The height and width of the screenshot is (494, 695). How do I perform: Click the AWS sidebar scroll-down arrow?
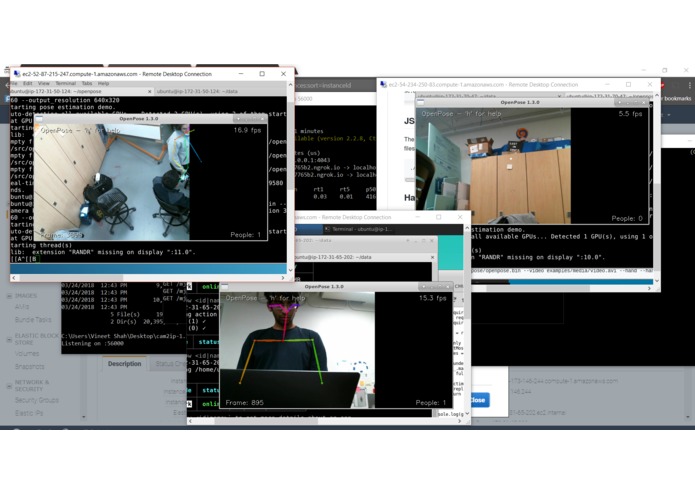pos(83,417)
